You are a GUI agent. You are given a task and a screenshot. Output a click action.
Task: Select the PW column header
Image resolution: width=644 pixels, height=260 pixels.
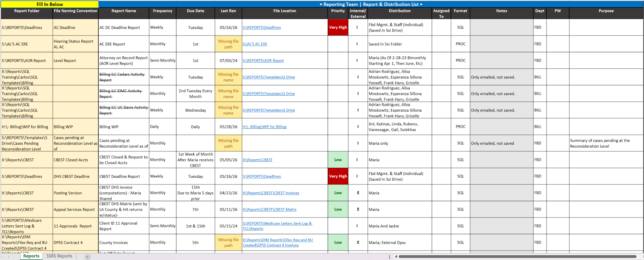[558, 13]
